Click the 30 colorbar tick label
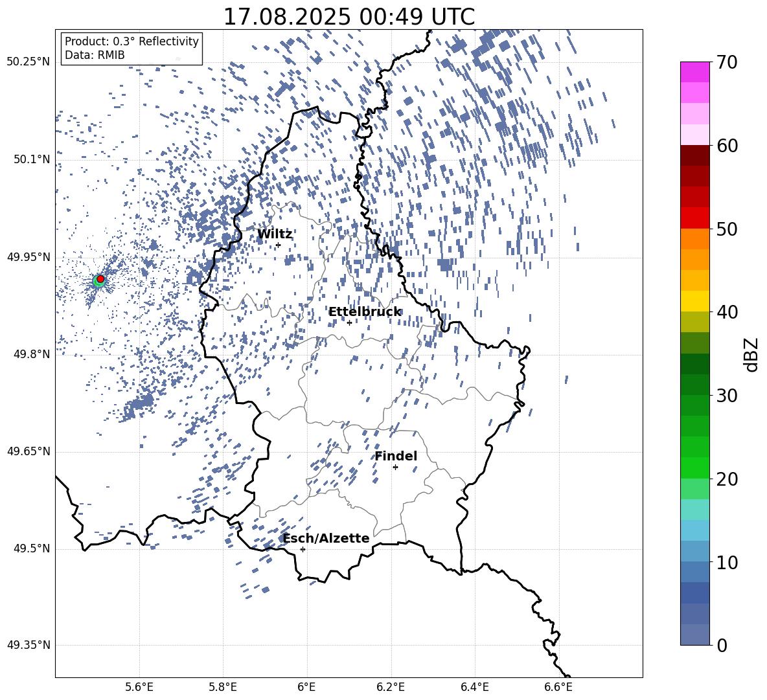 (x=727, y=396)
